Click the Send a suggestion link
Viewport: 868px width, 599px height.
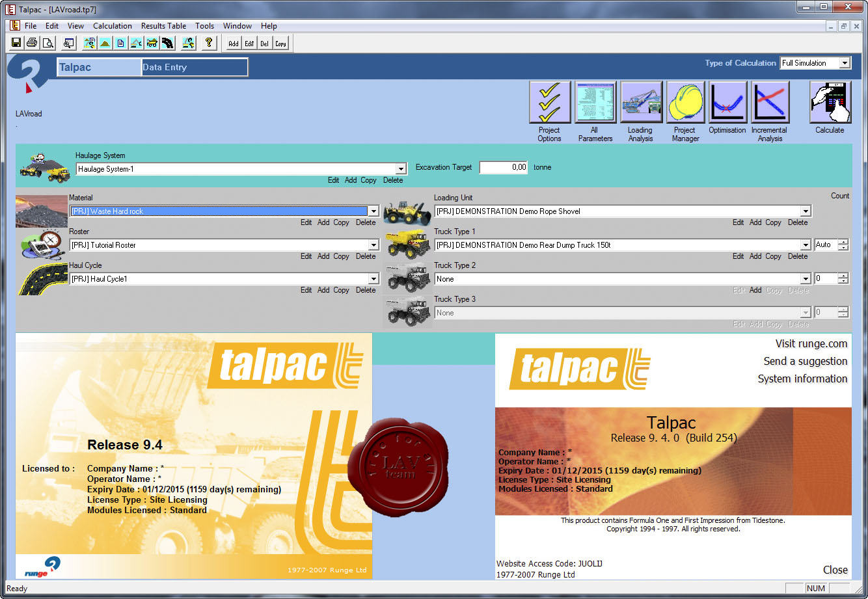click(806, 362)
